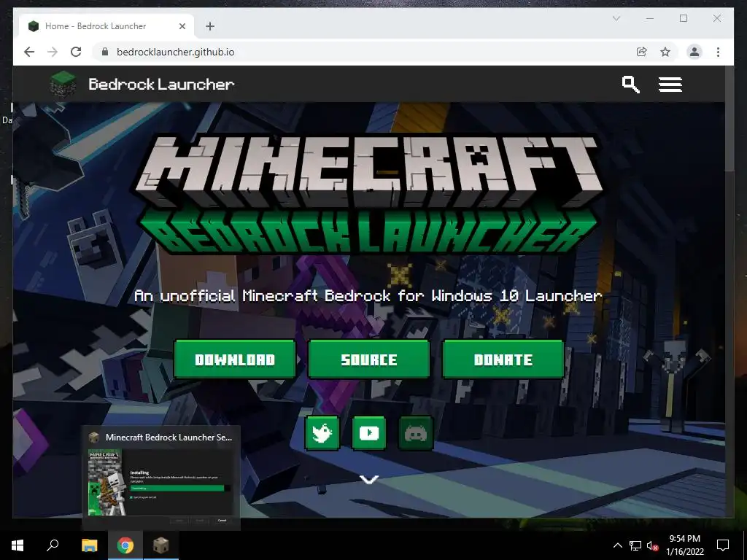Image resolution: width=747 pixels, height=560 pixels.
Task: Close the Home - Bedrock Launcher tab
Action: click(x=182, y=26)
